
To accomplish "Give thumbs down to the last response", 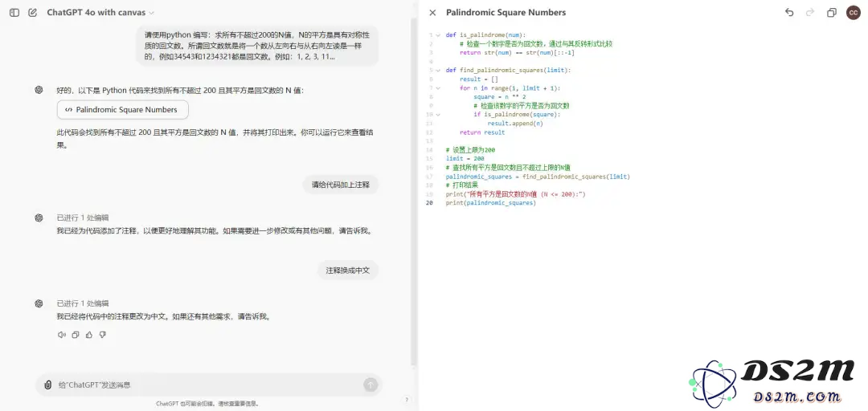I will tap(102, 335).
